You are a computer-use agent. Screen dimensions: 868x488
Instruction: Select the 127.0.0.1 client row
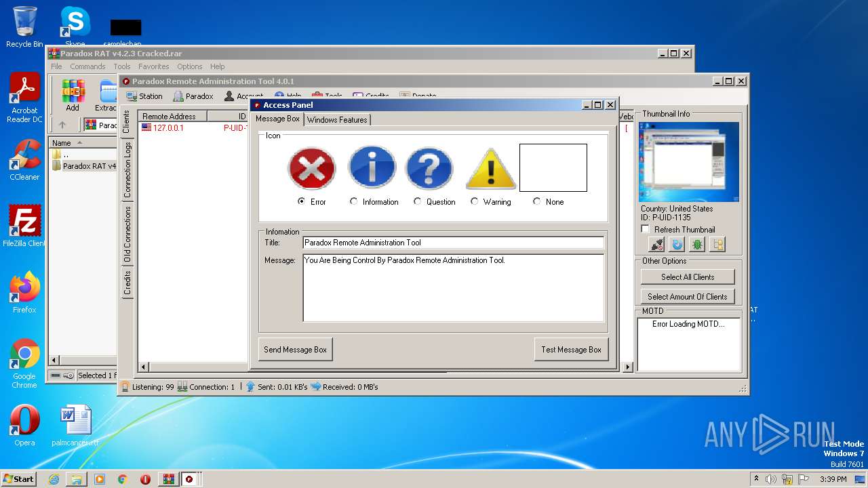coord(194,127)
